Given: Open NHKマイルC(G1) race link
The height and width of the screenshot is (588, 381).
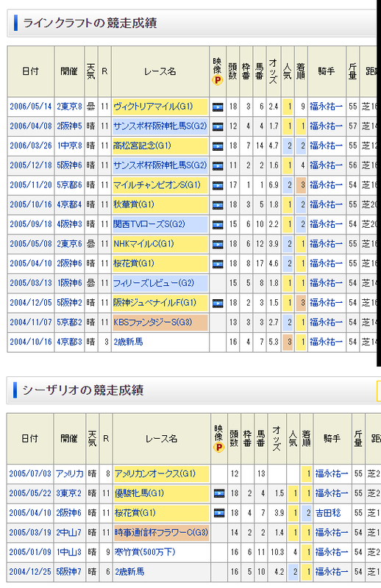Looking at the screenshot, I should [x=143, y=244].
